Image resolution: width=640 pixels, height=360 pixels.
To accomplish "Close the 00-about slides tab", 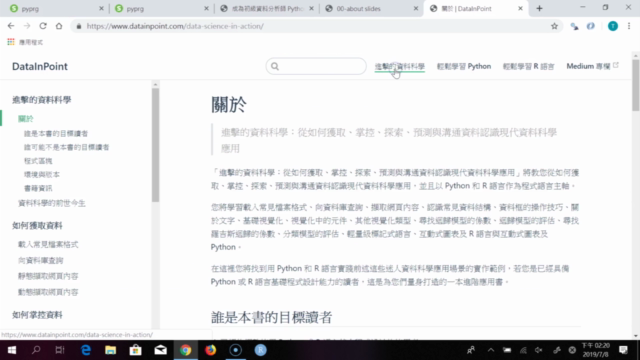I will coord(416,8).
